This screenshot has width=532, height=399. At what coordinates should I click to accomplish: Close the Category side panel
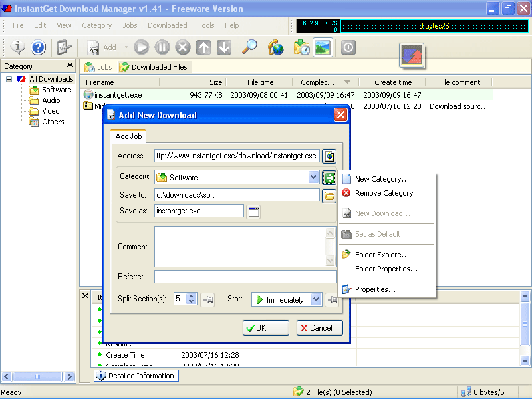70,65
